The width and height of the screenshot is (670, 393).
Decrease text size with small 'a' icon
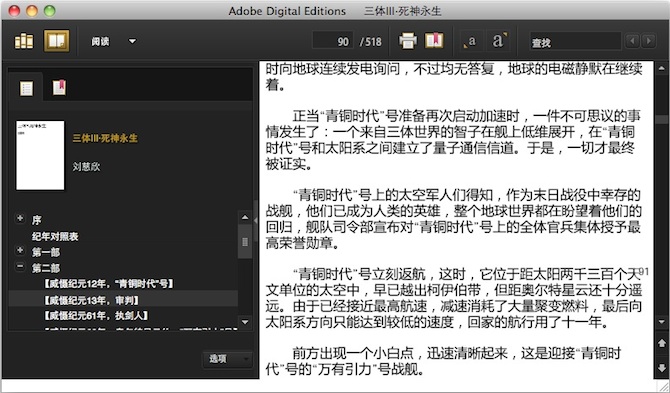[470, 41]
